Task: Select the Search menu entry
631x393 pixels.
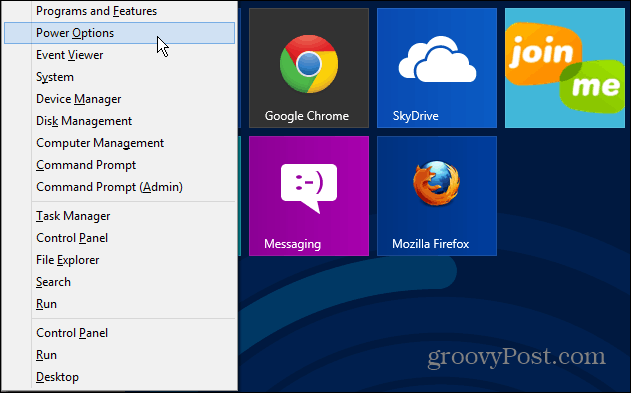Action: [x=119, y=282]
